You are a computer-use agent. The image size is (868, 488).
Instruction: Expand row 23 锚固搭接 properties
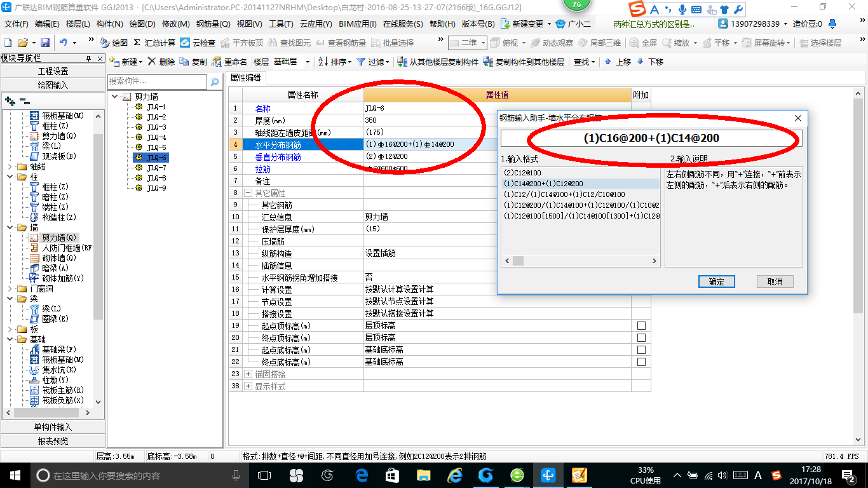click(248, 374)
